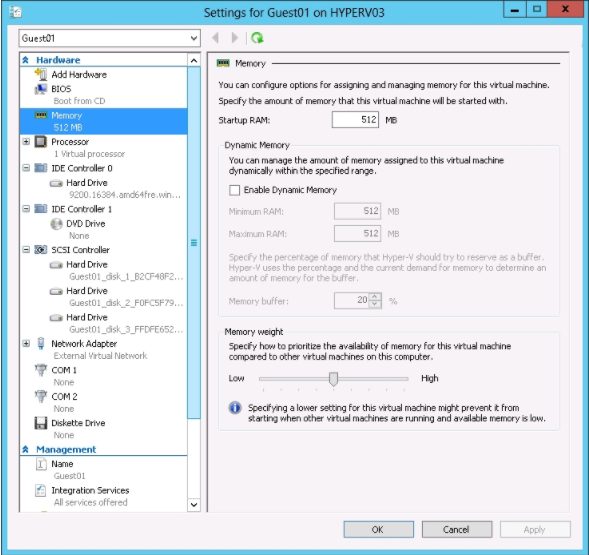Increase Memory buffer with up arrow
This screenshot has height=555, width=589.
click(375, 297)
